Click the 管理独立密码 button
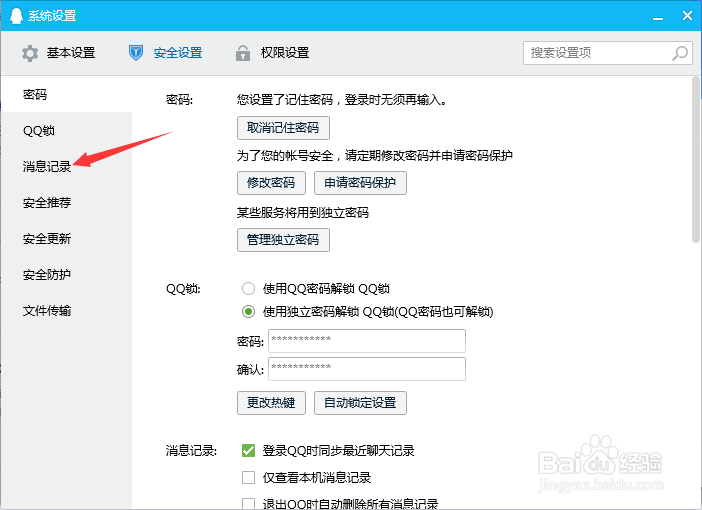Image resolution: width=702 pixels, height=510 pixels. (283, 240)
